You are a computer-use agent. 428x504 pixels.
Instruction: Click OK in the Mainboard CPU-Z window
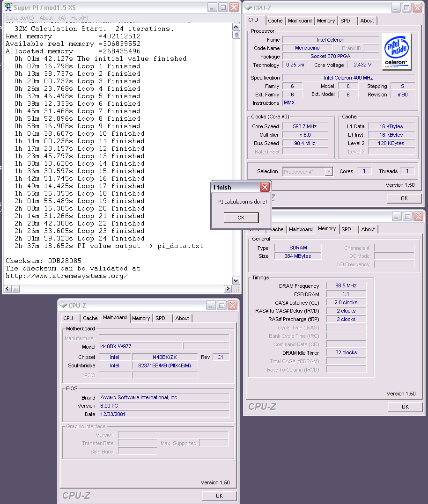[x=219, y=496]
